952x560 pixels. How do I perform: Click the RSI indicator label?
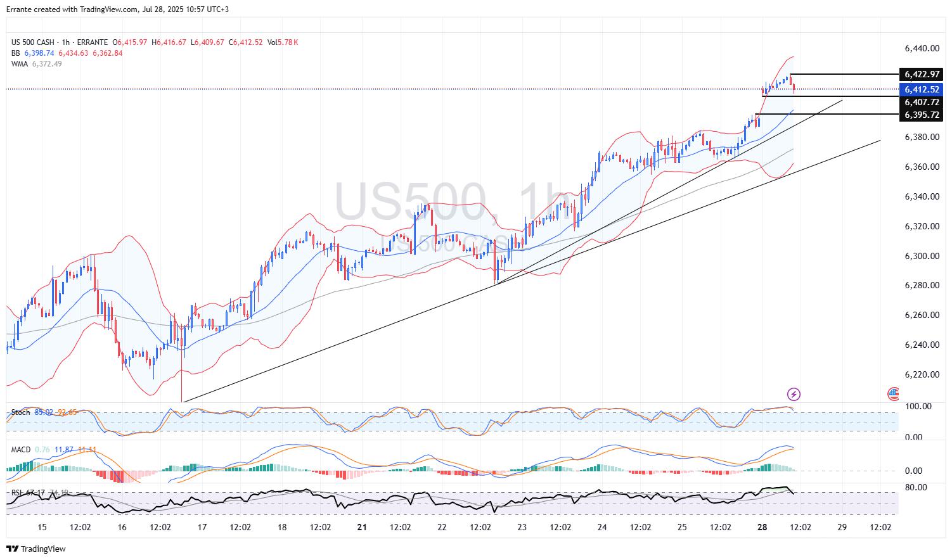[x=16, y=492]
